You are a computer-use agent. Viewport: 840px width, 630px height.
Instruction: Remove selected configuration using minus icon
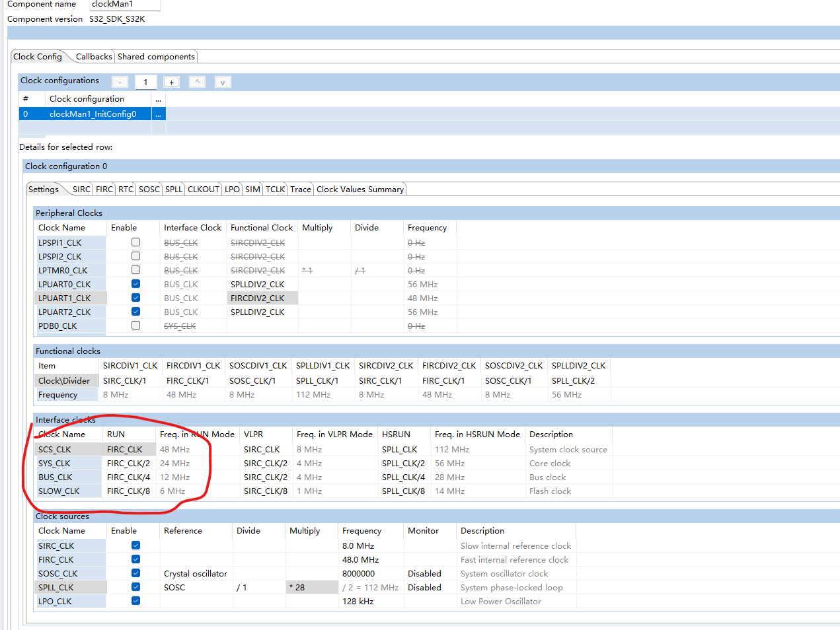[x=120, y=82]
